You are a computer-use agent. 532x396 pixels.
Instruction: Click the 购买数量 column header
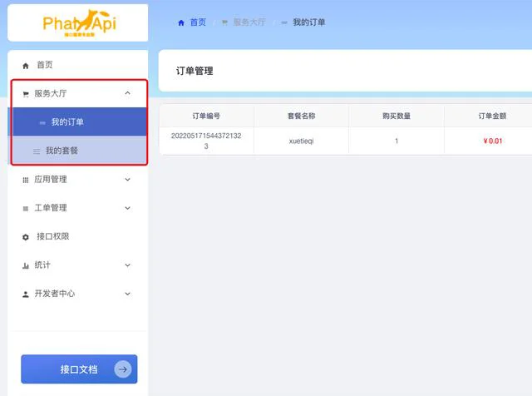397,116
